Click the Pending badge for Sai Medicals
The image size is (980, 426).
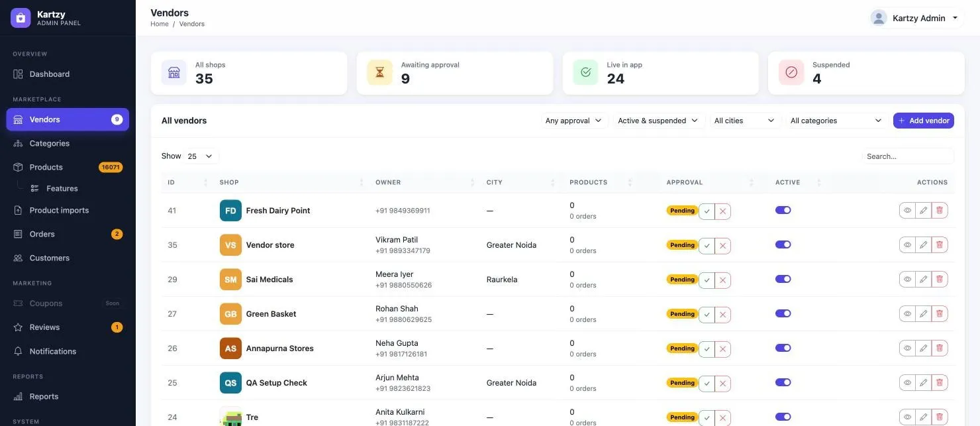[682, 280]
